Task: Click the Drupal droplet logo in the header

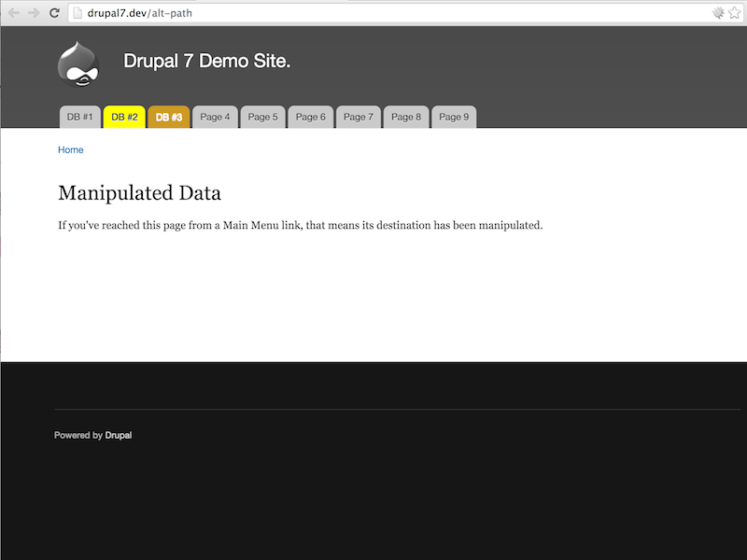Action: 78,63
